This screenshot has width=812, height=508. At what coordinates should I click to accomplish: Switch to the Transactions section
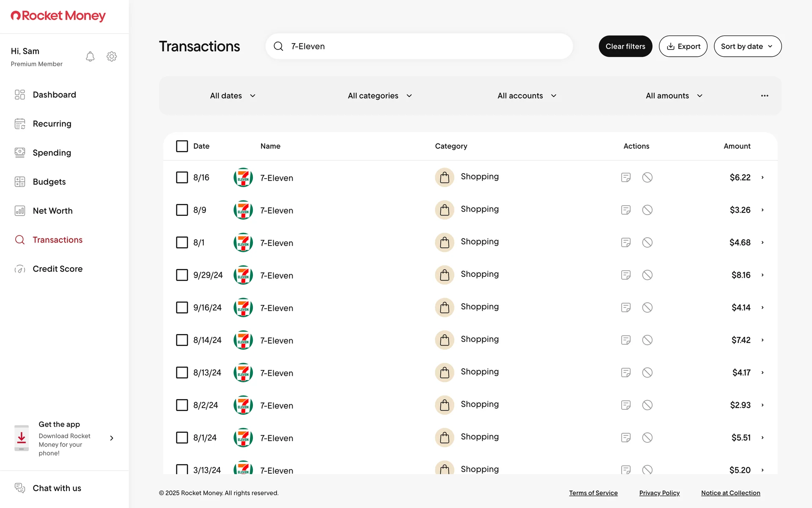coord(58,240)
